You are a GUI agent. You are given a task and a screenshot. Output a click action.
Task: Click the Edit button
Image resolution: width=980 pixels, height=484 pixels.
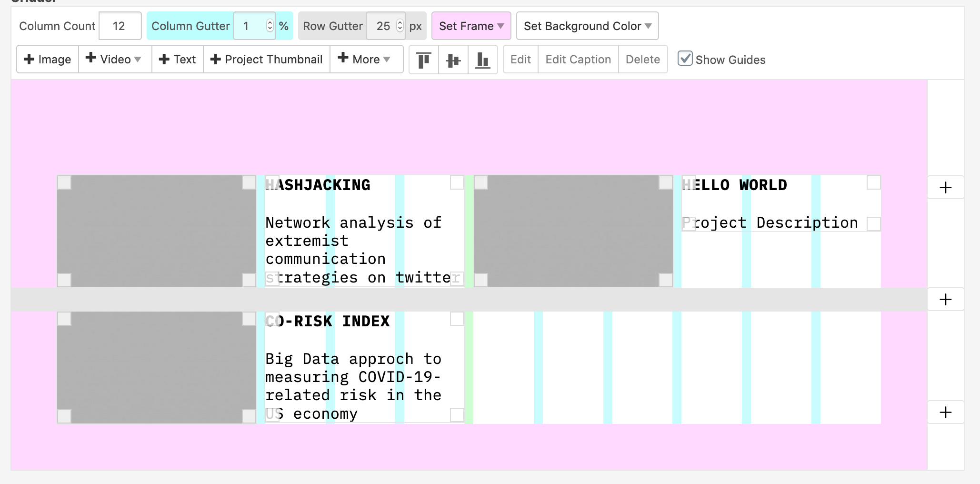click(520, 60)
